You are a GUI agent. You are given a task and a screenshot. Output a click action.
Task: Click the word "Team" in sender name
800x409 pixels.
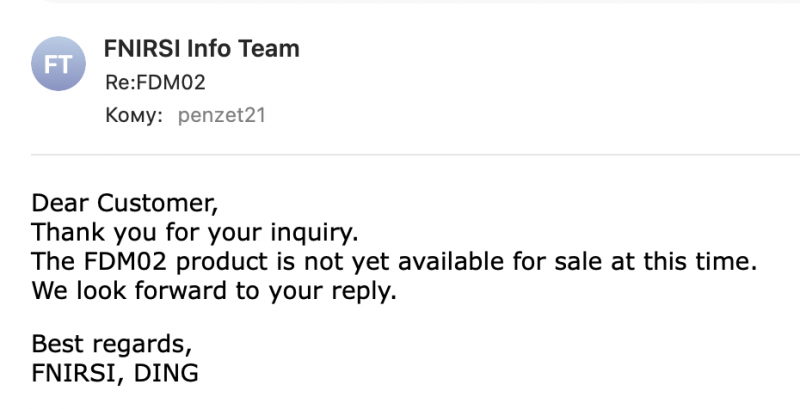272,48
